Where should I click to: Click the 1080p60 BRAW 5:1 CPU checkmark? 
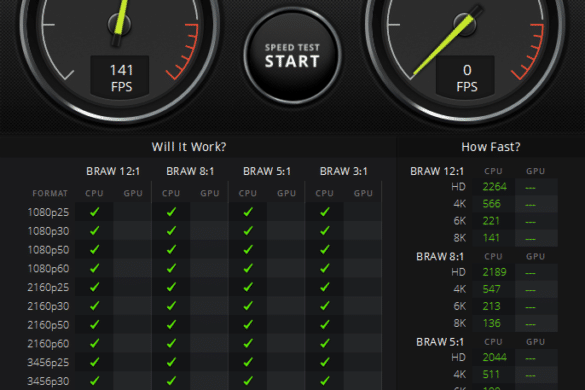[248, 268]
